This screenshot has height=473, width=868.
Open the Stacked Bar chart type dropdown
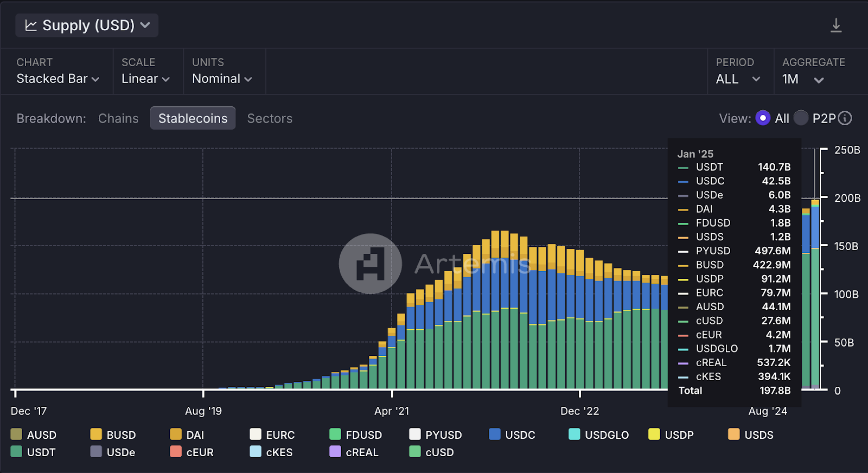58,79
